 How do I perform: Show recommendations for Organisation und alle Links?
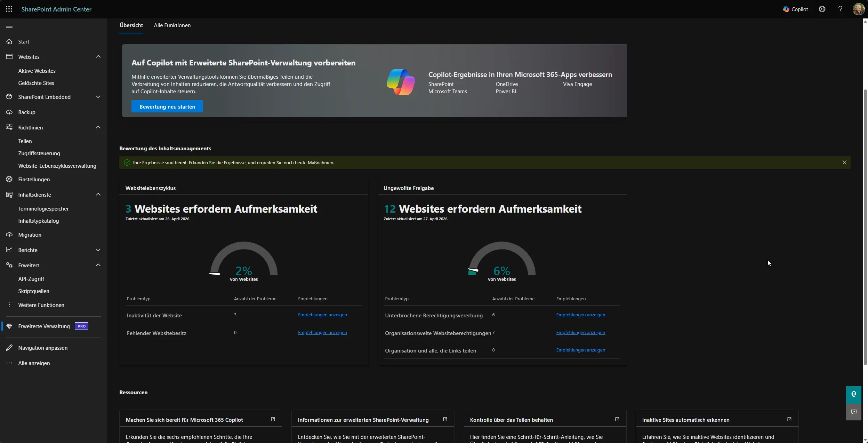pyautogui.click(x=580, y=350)
